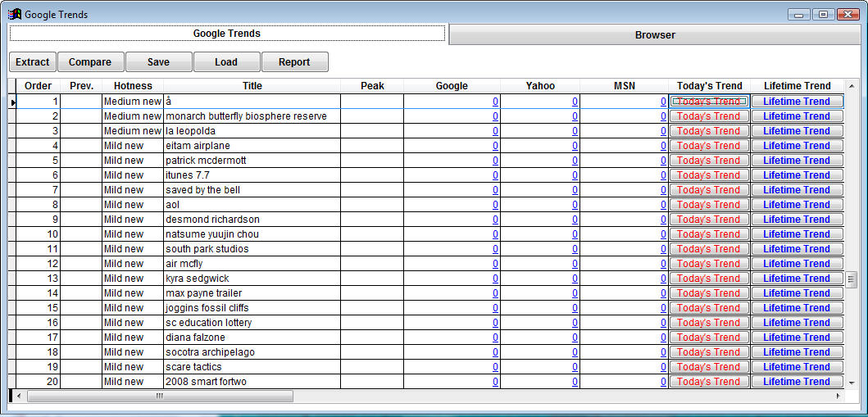Viewport: 868px width, 417px height.
Task: Sort by the Order column header
Action: point(39,86)
